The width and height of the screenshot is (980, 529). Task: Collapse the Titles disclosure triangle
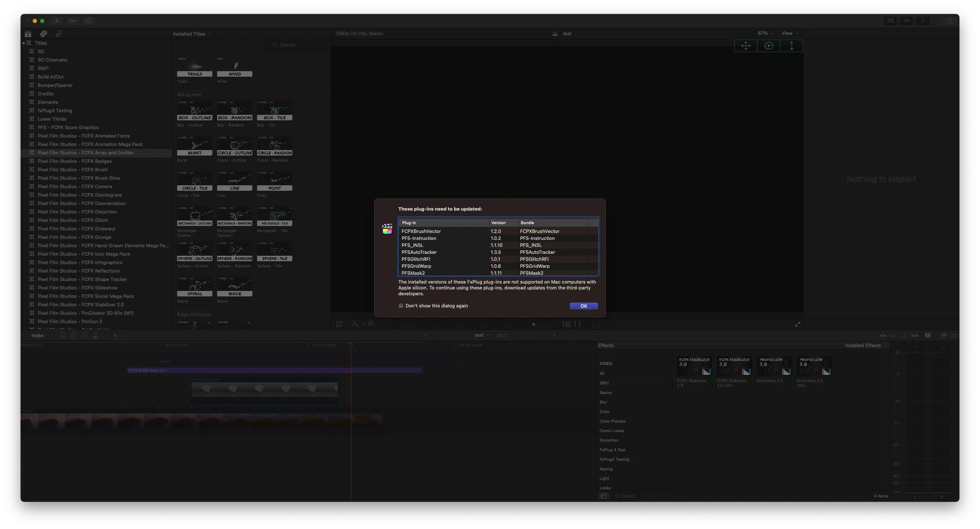coord(23,43)
